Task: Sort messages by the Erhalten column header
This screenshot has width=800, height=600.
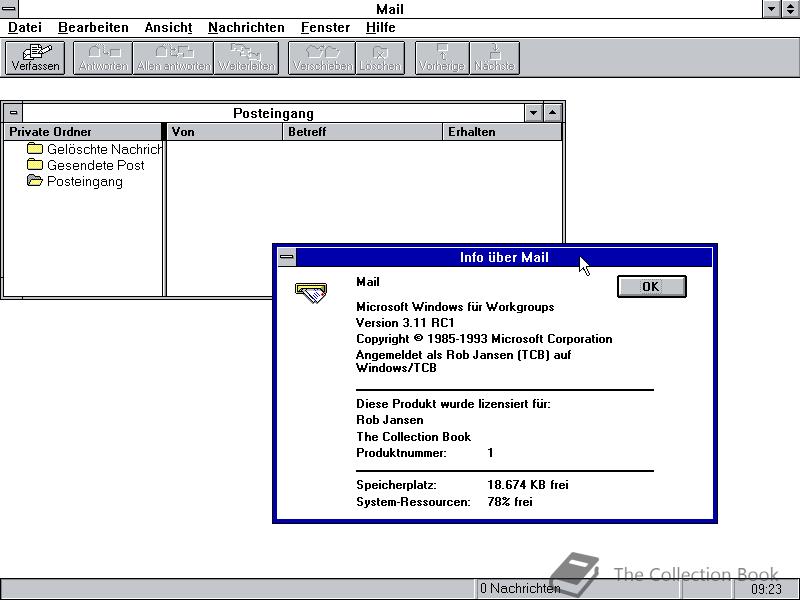Action: (x=502, y=132)
